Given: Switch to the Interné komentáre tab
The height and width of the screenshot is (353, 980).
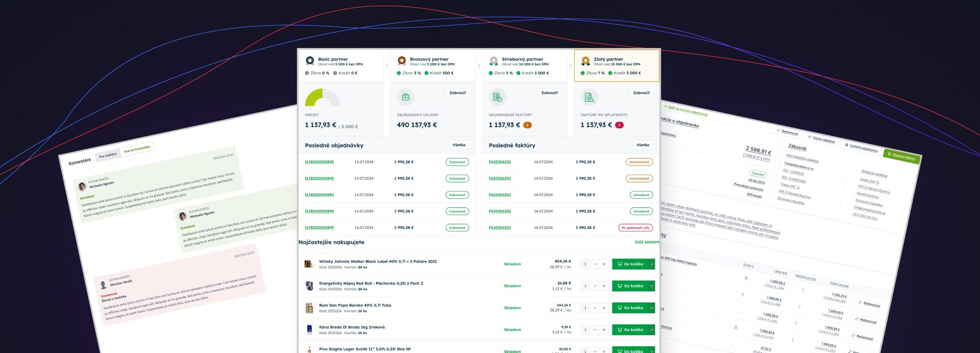Looking at the screenshot, I should click(137, 149).
